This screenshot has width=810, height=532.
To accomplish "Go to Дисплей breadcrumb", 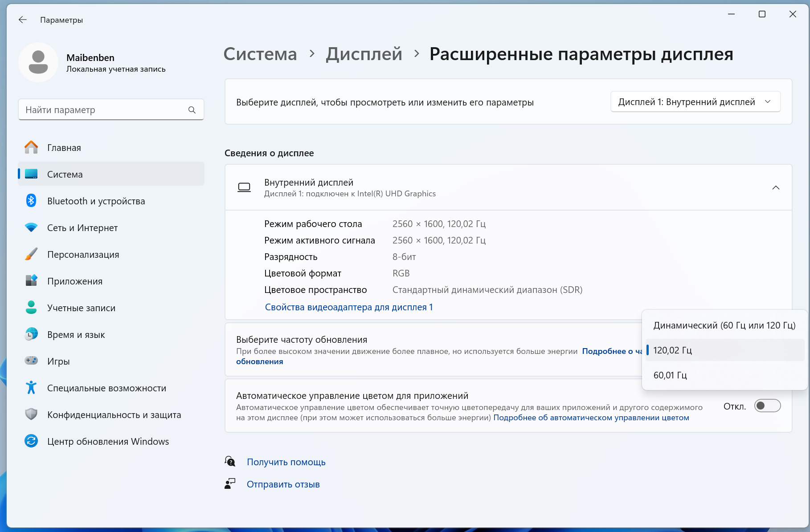I will point(364,54).
